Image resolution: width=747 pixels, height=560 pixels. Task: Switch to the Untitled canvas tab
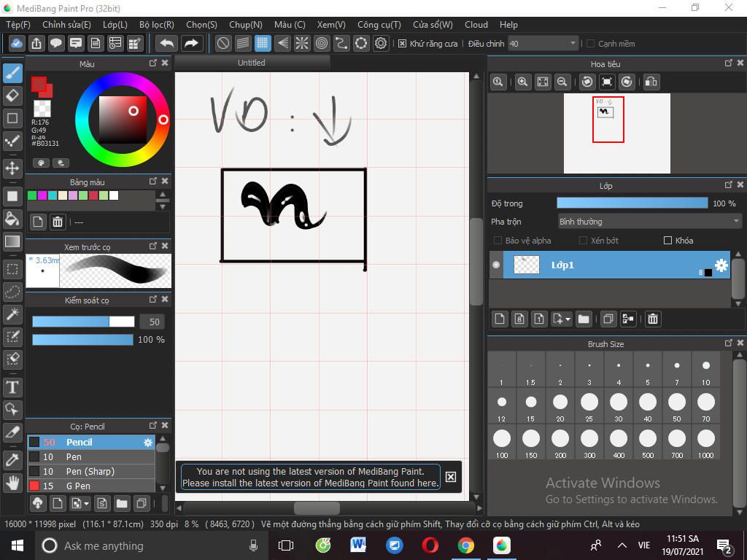(252, 63)
